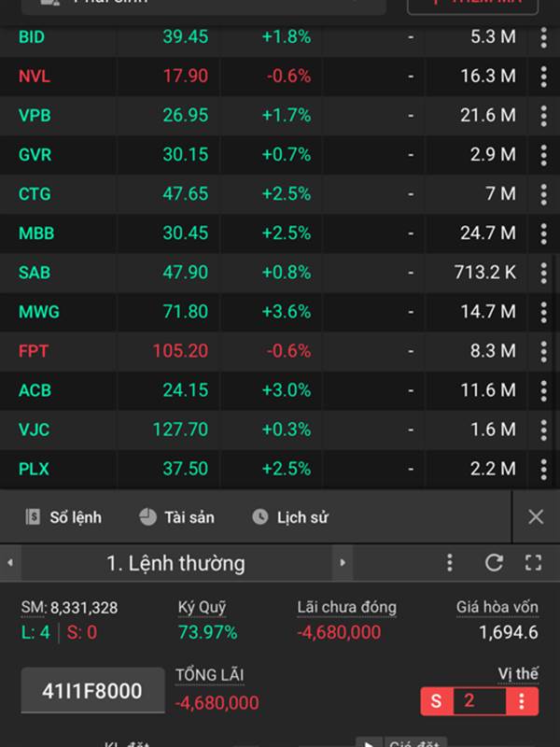Open the more options menu for BID

coord(543,37)
